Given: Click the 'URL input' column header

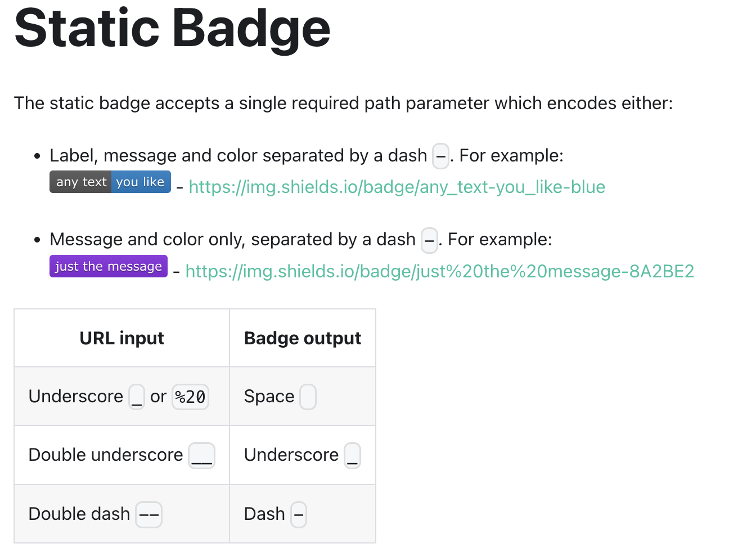Looking at the screenshot, I should coord(121,338).
